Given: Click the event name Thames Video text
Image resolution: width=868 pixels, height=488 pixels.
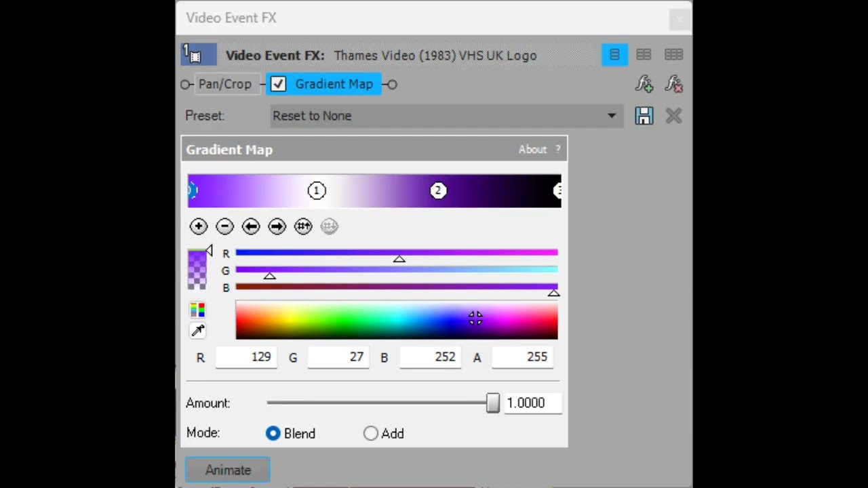Looking at the screenshot, I should click(435, 56).
